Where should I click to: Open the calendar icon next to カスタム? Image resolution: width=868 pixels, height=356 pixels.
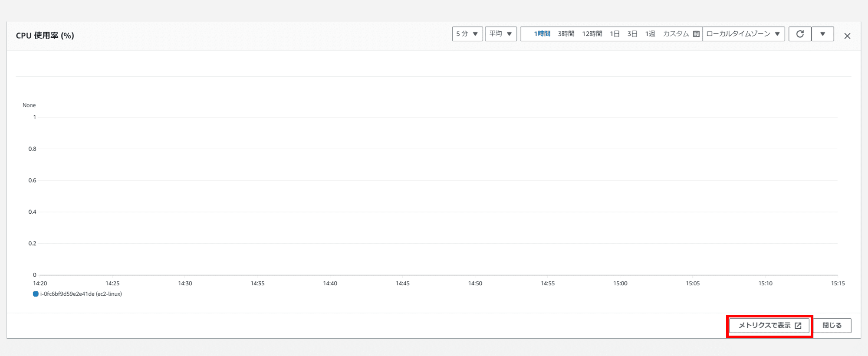point(696,34)
